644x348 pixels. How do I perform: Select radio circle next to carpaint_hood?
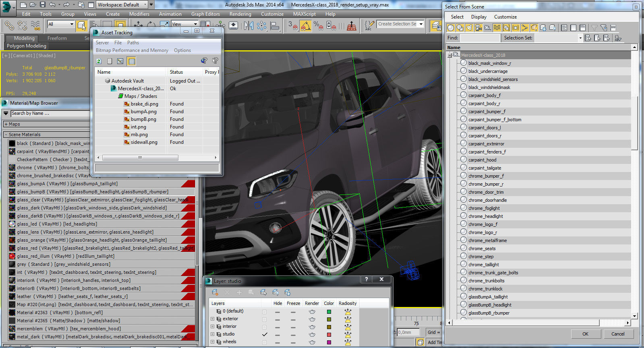[x=464, y=159]
